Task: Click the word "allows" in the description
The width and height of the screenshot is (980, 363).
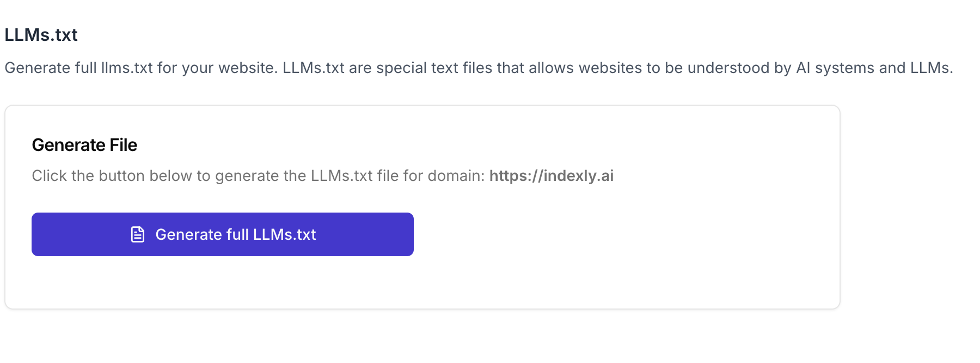Action: [x=551, y=68]
